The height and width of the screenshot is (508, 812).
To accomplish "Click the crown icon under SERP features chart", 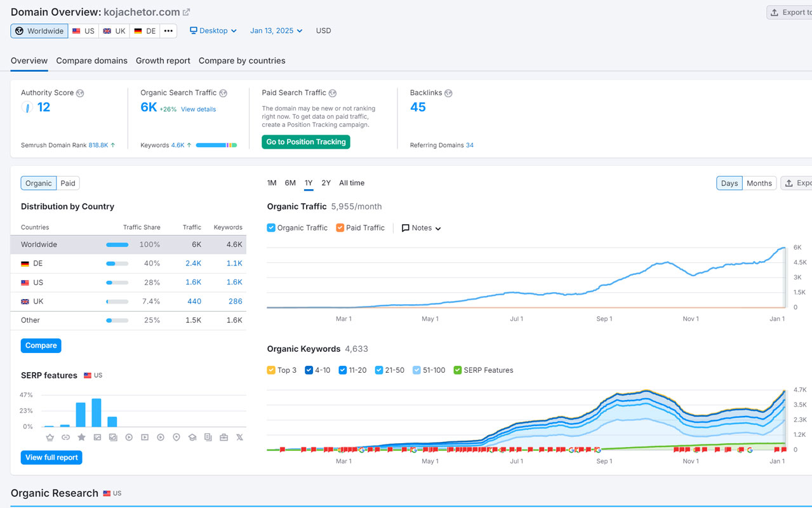I will click(50, 438).
